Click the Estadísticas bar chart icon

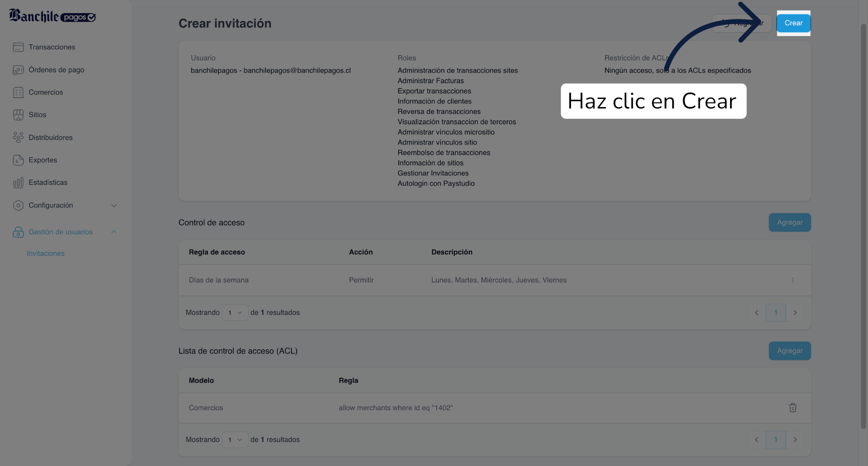click(18, 183)
